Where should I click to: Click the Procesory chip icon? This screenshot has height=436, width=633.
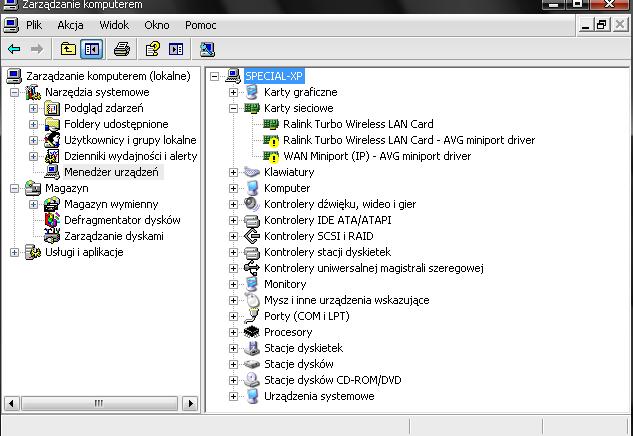click(x=252, y=332)
